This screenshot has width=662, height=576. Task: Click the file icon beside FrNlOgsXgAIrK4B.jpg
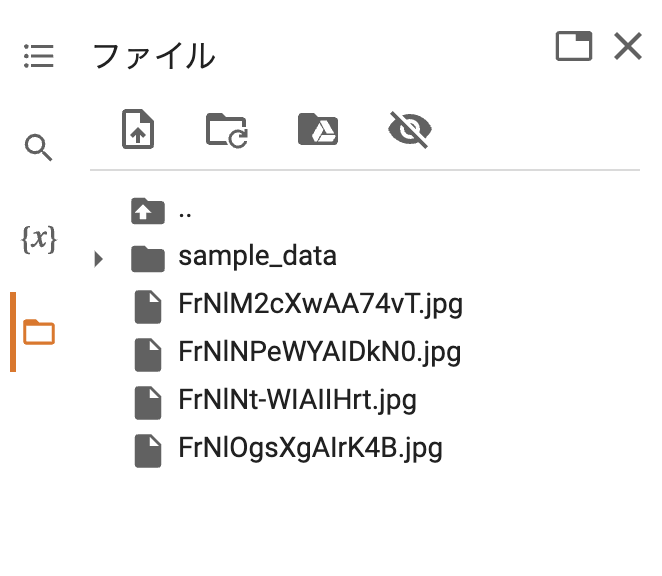click(148, 451)
